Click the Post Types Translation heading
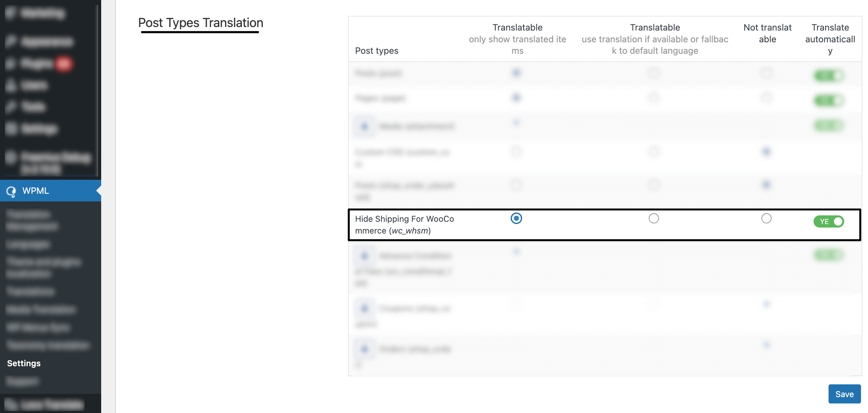 [x=200, y=23]
